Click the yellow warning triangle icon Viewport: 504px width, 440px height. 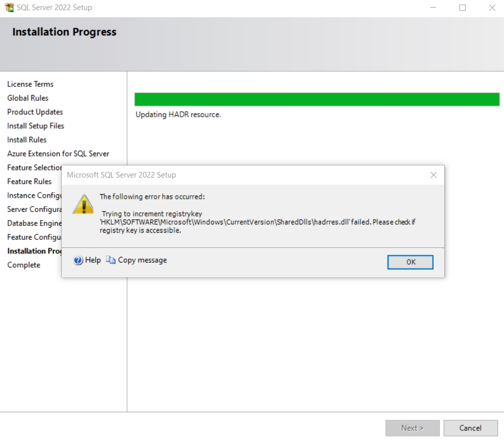(x=83, y=204)
